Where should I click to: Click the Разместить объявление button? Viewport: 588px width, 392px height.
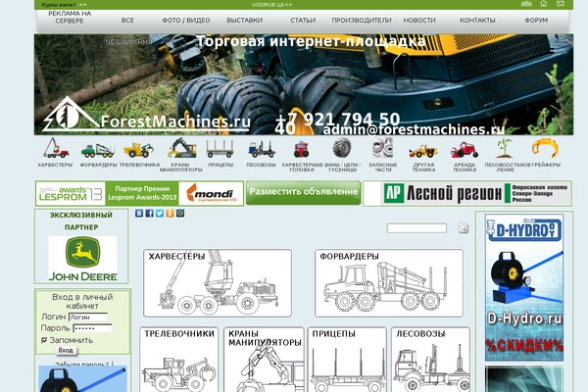(304, 193)
